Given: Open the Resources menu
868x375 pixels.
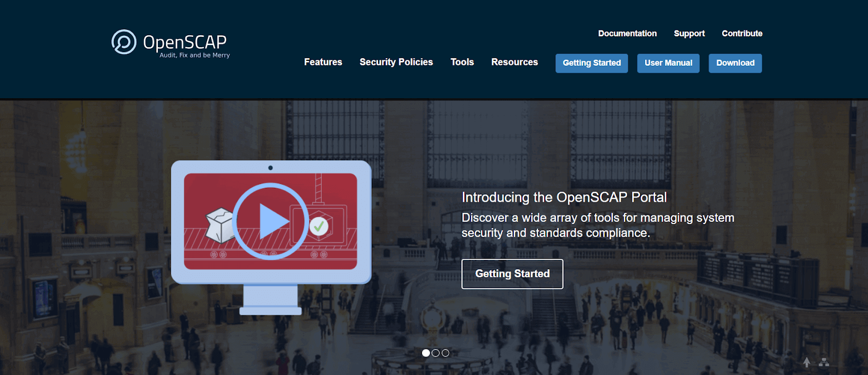Looking at the screenshot, I should pos(514,62).
